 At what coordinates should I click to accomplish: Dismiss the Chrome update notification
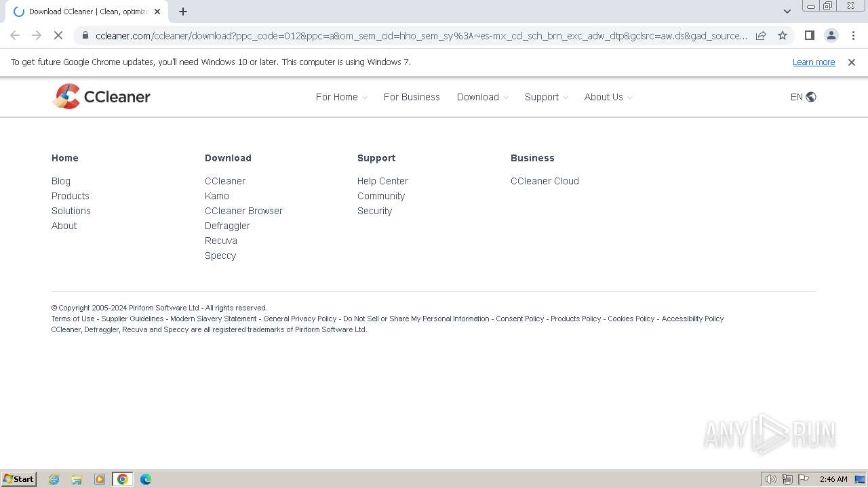pyautogui.click(x=852, y=62)
